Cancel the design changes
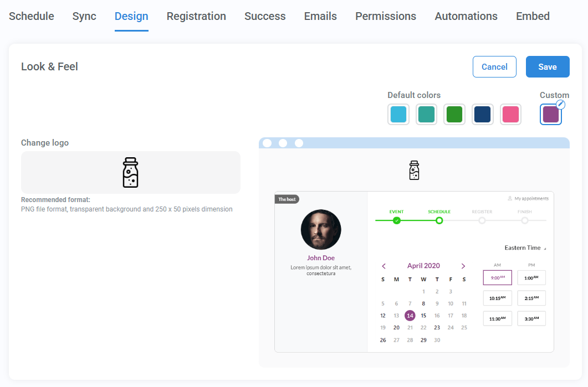 tap(494, 66)
